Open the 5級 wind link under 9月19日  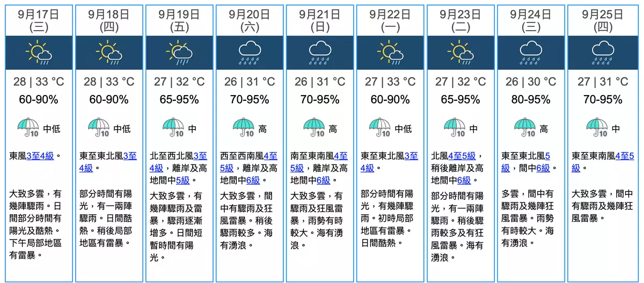[182, 180]
